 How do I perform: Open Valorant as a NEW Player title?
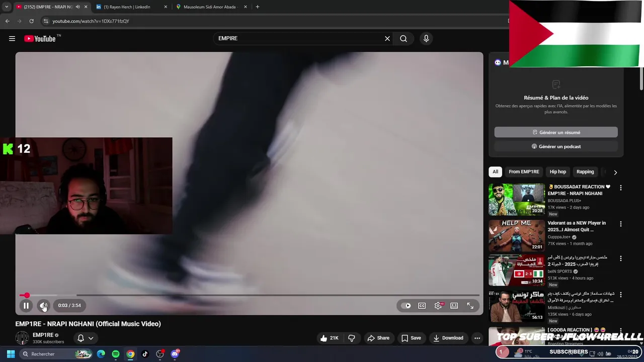pos(577,226)
